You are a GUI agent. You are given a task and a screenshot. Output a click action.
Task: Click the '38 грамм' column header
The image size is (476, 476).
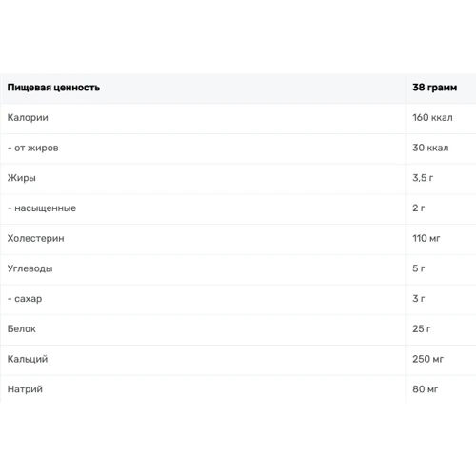435,88
